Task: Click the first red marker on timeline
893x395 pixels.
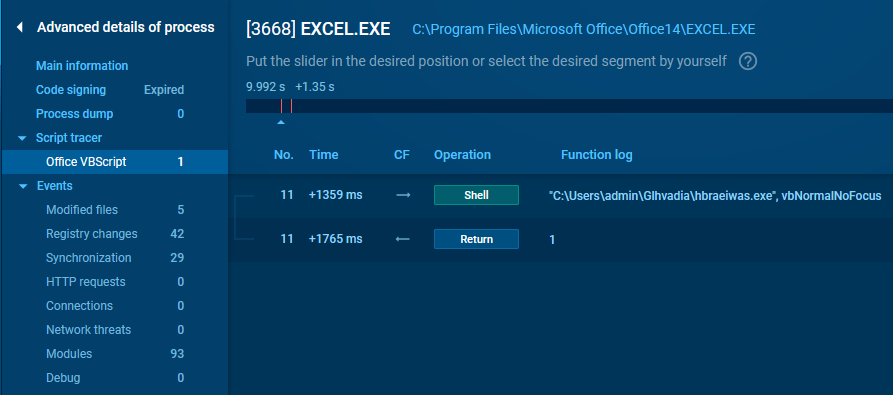Action: (x=281, y=106)
